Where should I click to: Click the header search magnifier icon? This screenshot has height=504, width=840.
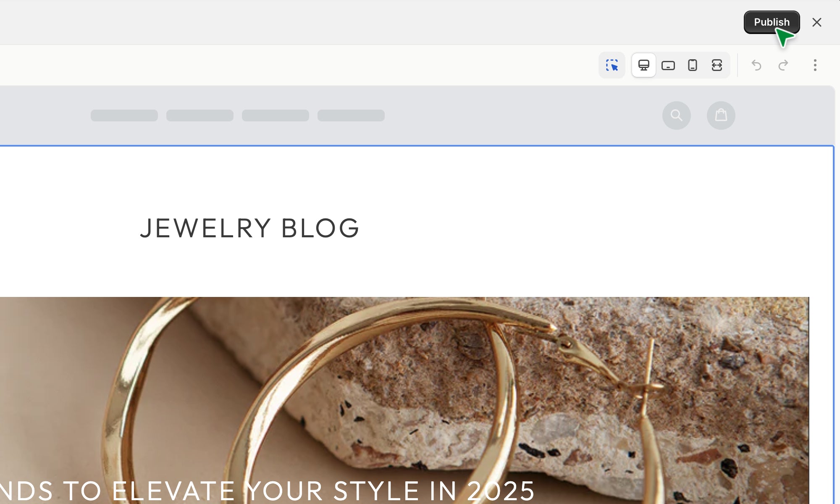(676, 115)
